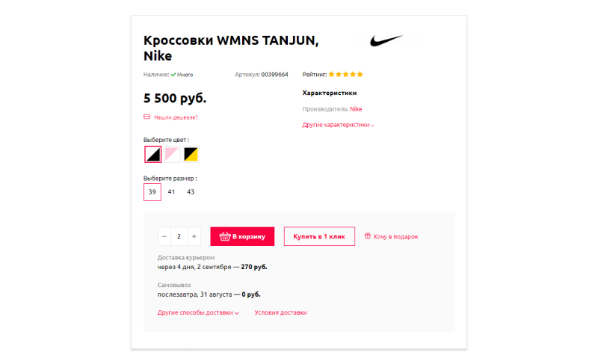Click the gift icon near Хочу в подарок
Image resolution: width=598 pixels, height=364 pixels.
(x=368, y=236)
